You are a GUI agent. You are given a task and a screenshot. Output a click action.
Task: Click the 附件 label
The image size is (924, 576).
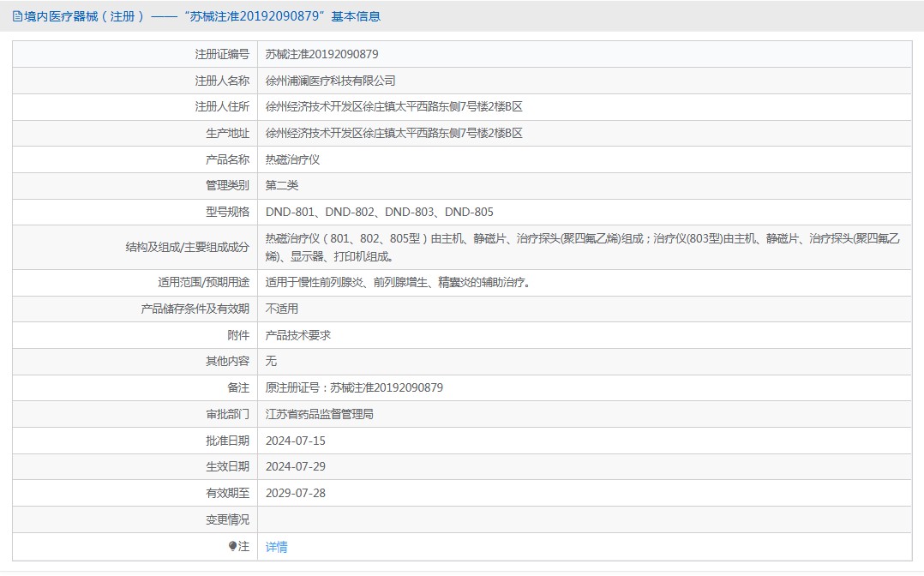pyautogui.click(x=238, y=335)
